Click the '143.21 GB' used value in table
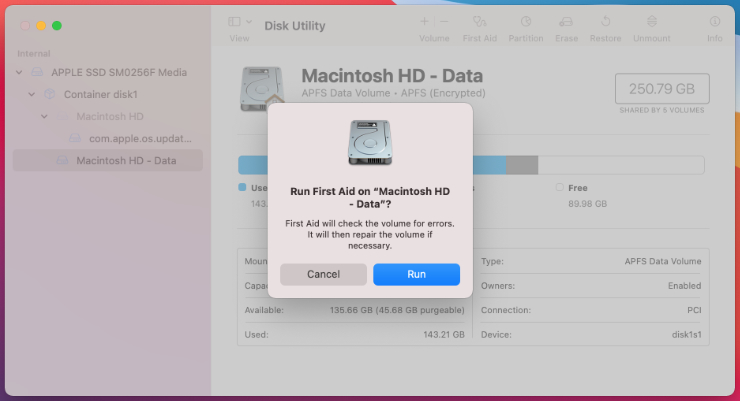This screenshot has height=401, width=740. [x=444, y=334]
